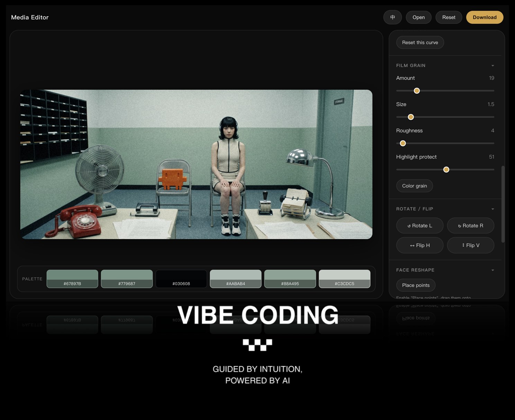Screen dimensions: 515x420
Task: Collapse the Face Reshape section
Action: [493, 270]
